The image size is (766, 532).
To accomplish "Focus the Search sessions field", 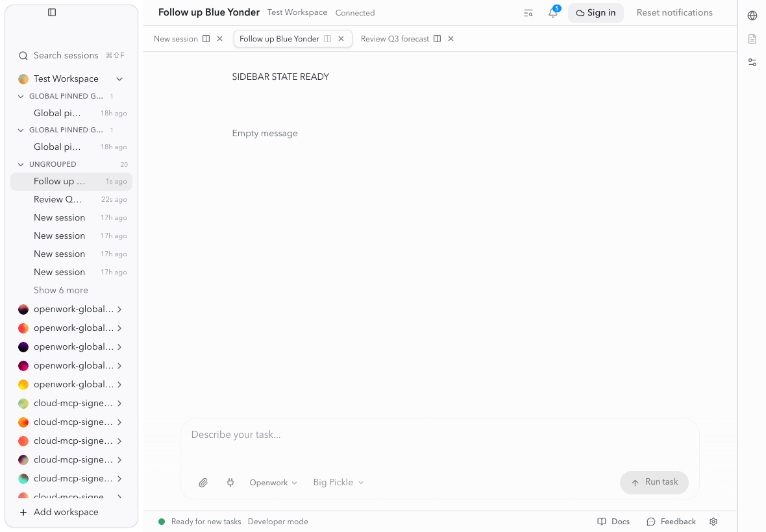I will tap(71, 56).
